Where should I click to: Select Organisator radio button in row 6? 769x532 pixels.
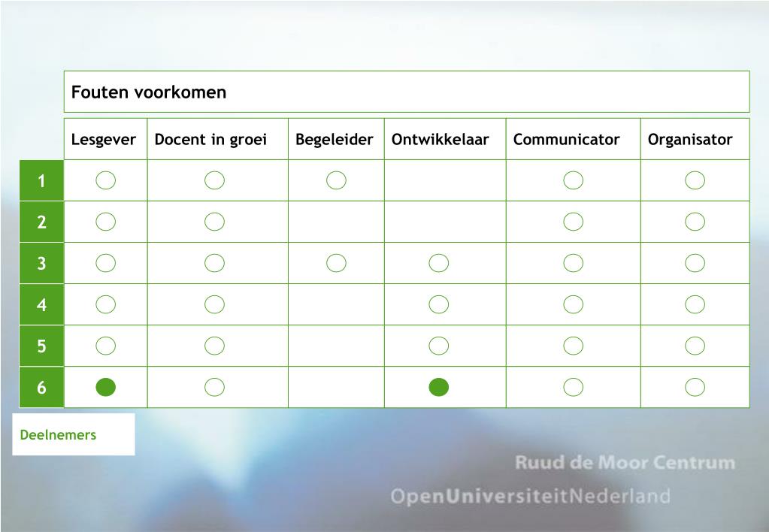coord(695,388)
